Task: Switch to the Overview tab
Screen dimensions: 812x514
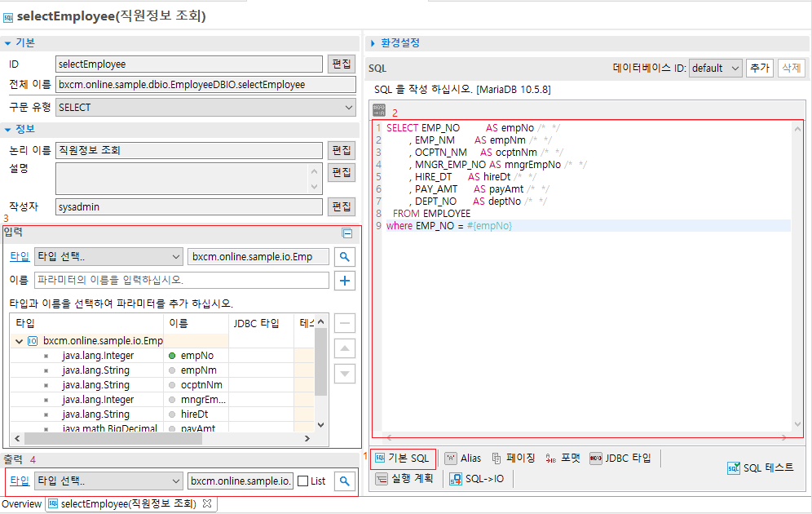Action: [x=21, y=504]
